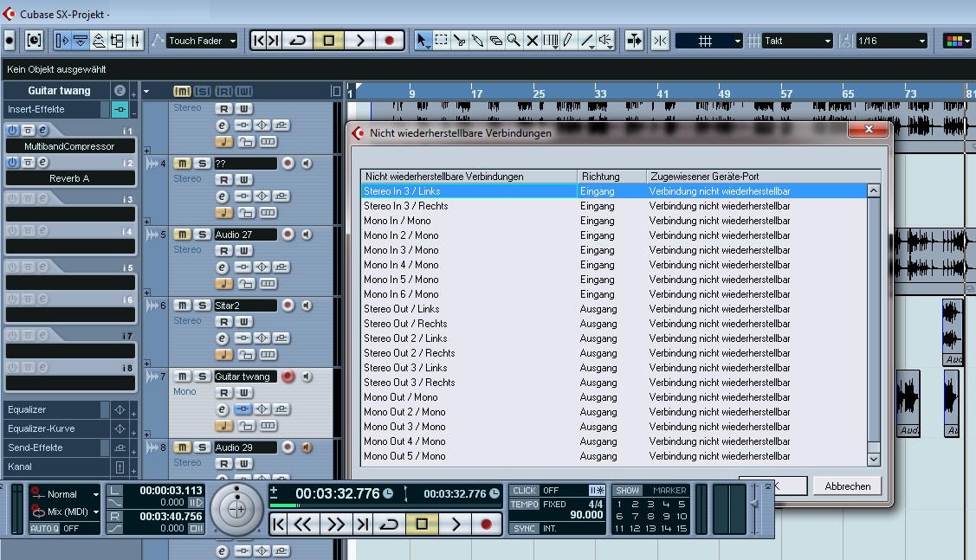Open the color palette dropdown in toolbar
The height and width of the screenshot is (560, 976).
pos(957,41)
